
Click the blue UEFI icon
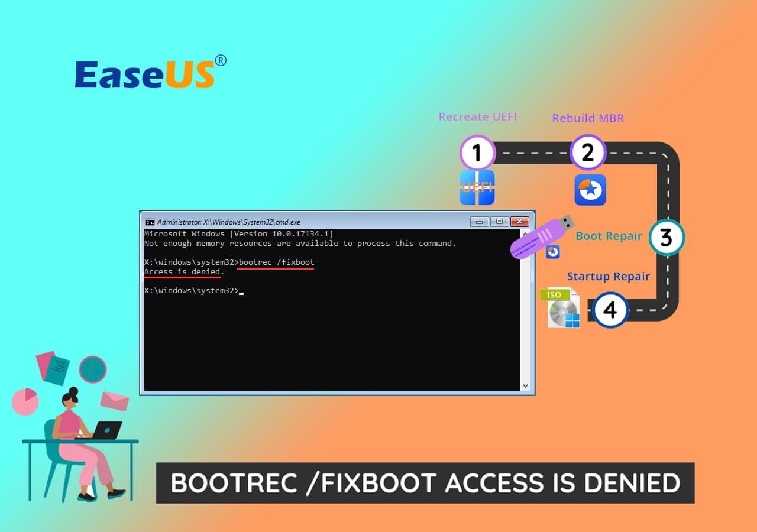pos(477,187)
